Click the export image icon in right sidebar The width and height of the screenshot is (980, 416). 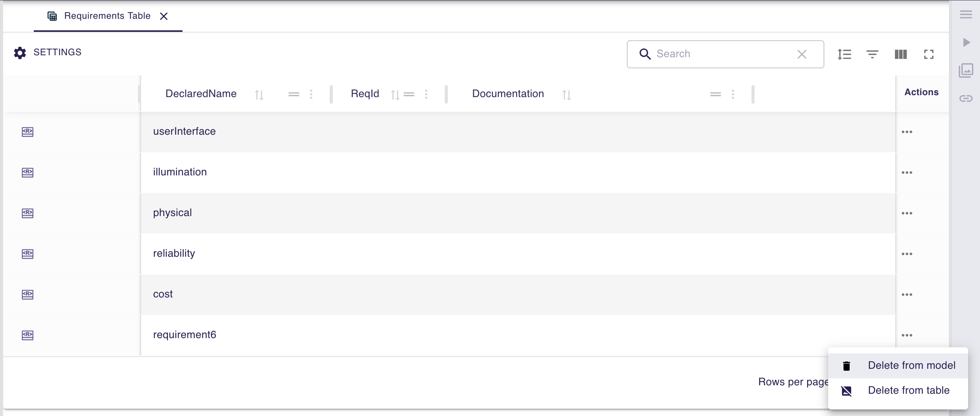pos(966,70)
